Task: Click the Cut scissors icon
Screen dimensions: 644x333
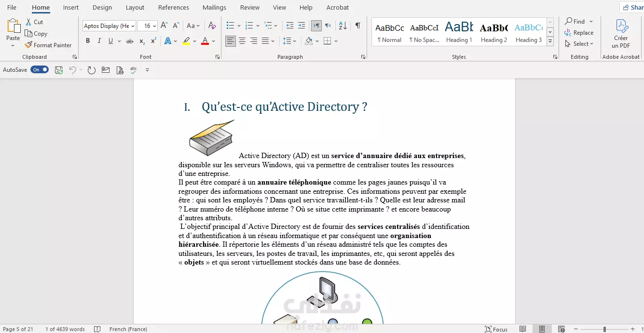Action: [x=28, y=22]
